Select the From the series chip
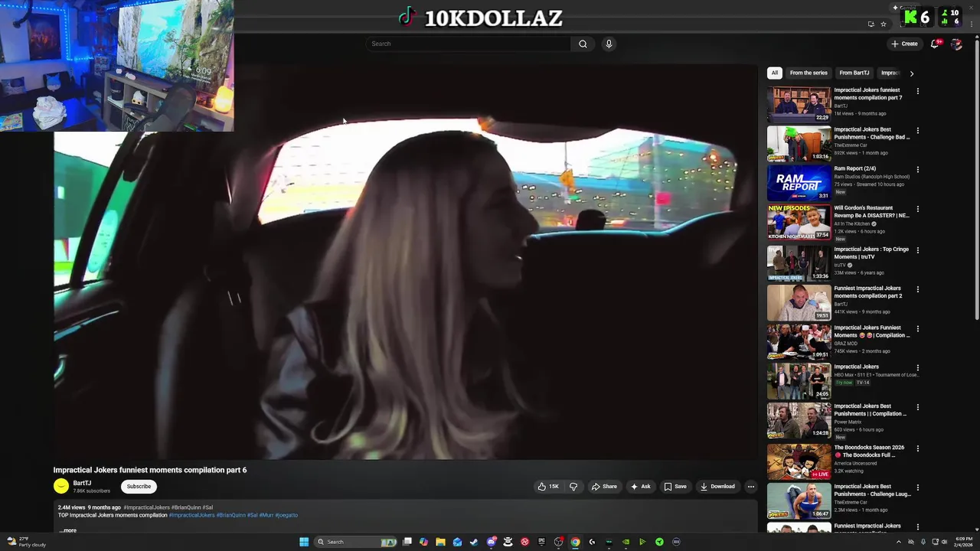 tap(808, 73)
